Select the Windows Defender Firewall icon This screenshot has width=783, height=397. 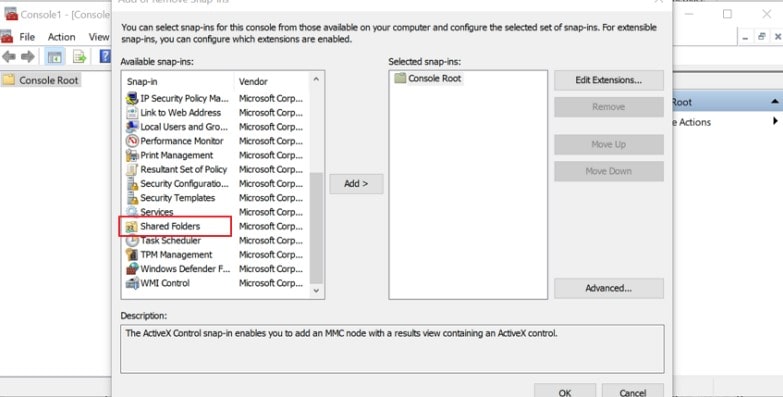(132, 269)
